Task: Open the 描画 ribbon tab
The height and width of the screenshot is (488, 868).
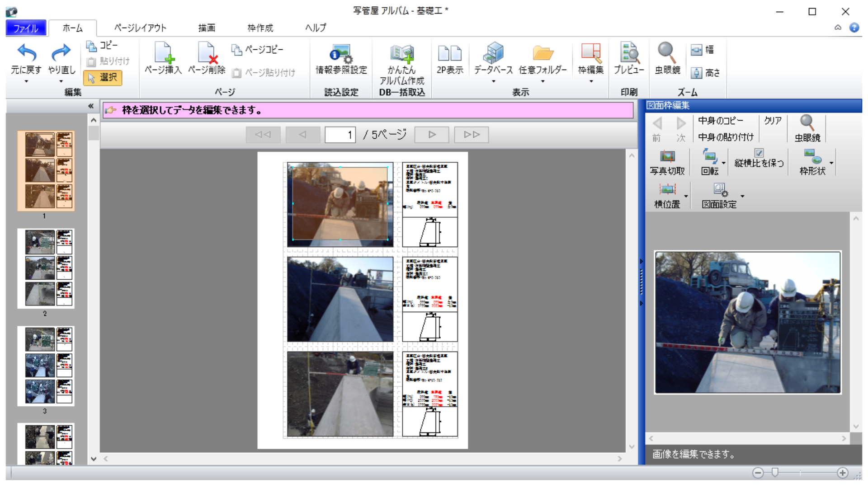Action: coord(207,28)
